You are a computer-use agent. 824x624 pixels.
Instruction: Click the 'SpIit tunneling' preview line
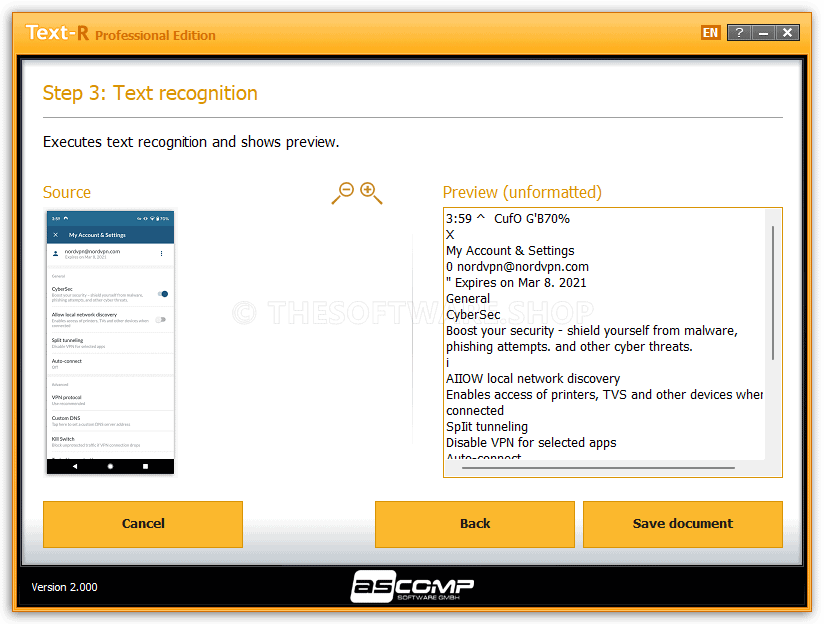click(x=487, y=427)
